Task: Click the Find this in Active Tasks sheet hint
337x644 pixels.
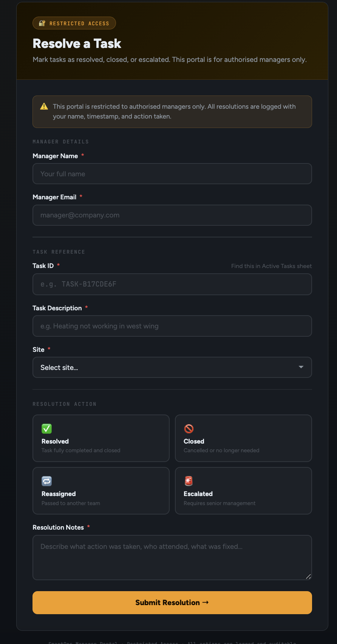Action: [271, 266]
